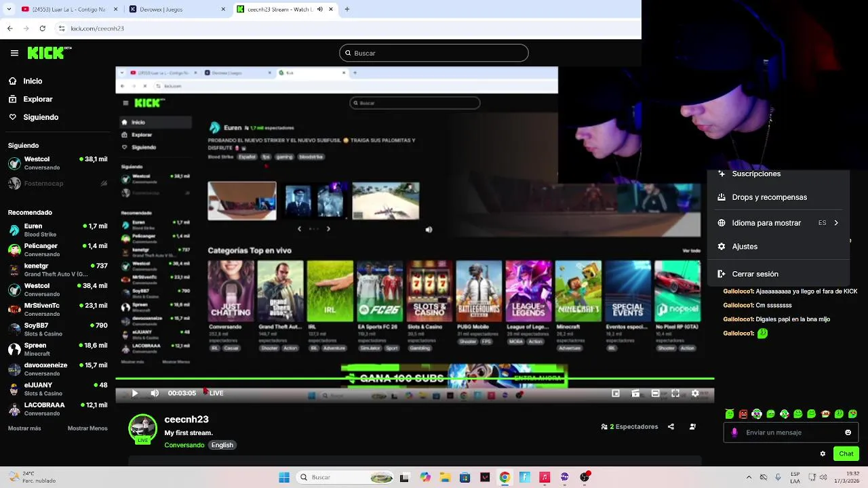Mute the Kick tab audio icon

(321, 9)
